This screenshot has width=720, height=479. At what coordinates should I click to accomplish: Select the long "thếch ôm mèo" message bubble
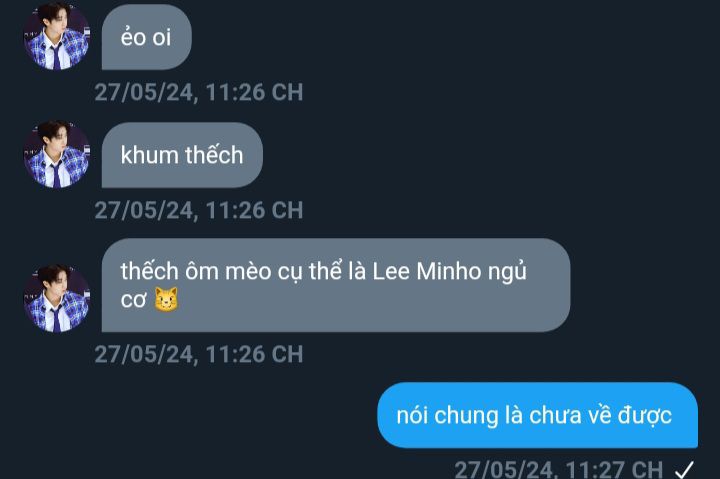coord(336,285)
